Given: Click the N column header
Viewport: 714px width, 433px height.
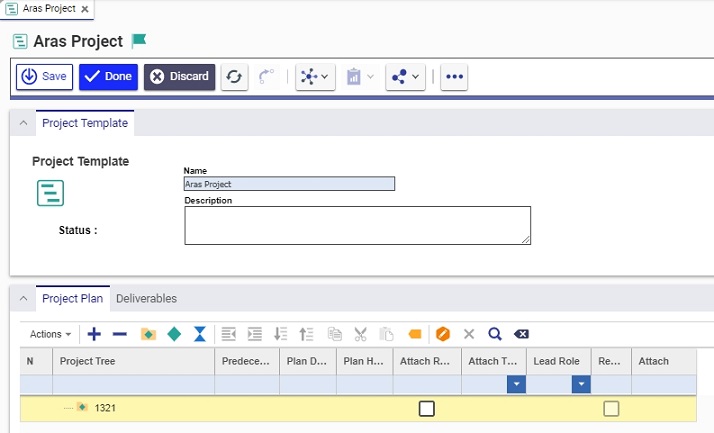Looking at the screenshot, I should click(36, 362).
